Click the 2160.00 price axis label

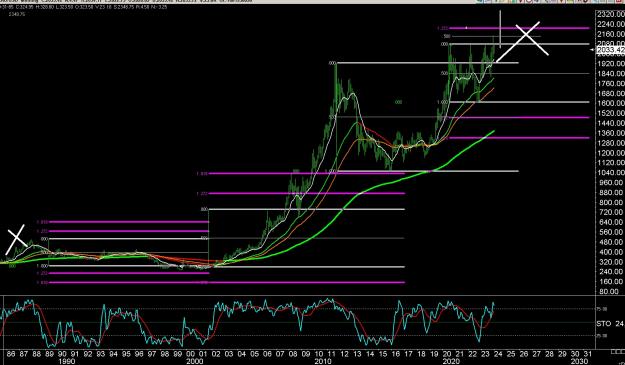[x=611, y=34]
